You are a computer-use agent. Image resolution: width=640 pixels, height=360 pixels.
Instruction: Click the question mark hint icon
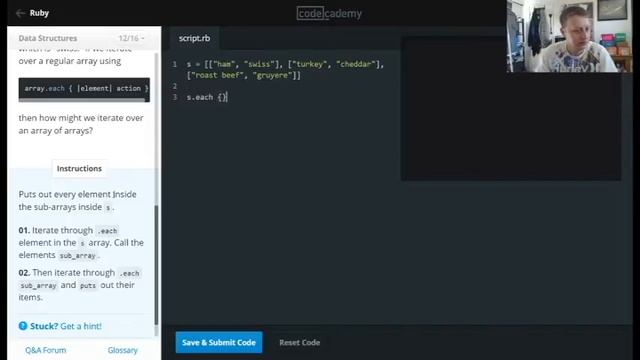click(23, 326)
